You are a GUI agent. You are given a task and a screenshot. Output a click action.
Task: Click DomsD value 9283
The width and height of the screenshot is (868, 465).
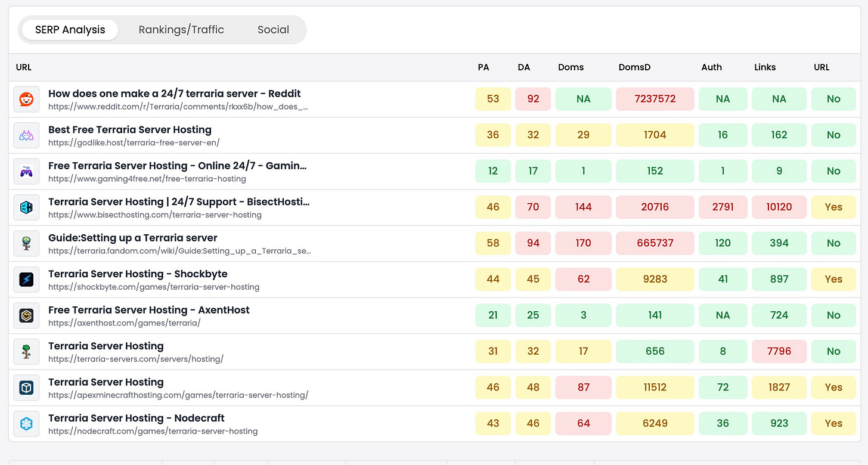[x=655, y=280]
